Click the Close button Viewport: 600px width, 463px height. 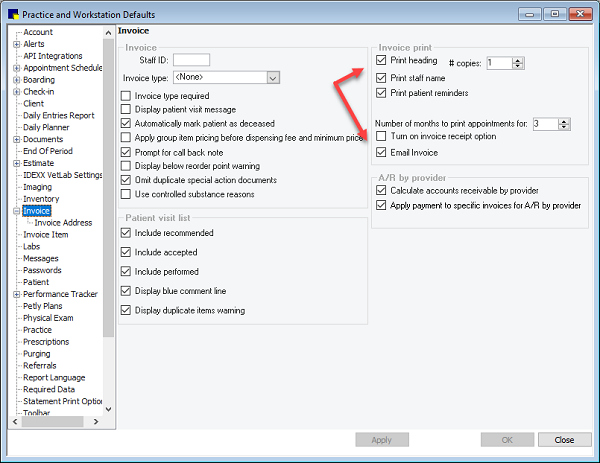point(564,440)
